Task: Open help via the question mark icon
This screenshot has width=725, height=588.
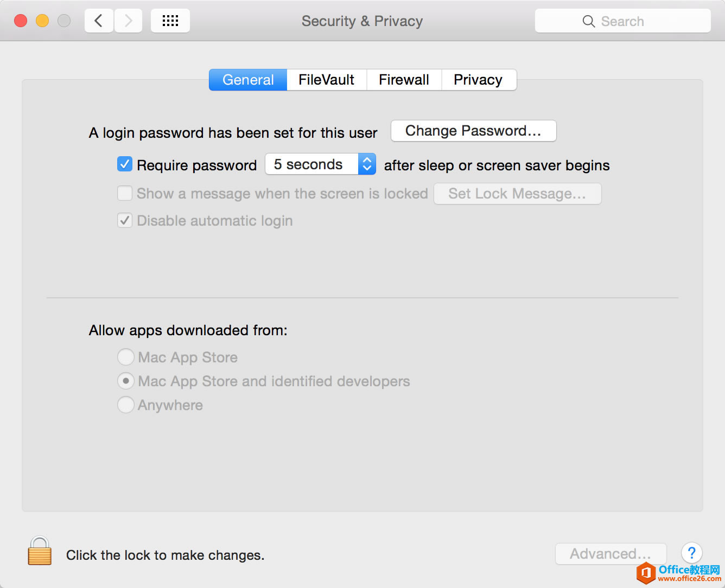Action: click(691, 553)
